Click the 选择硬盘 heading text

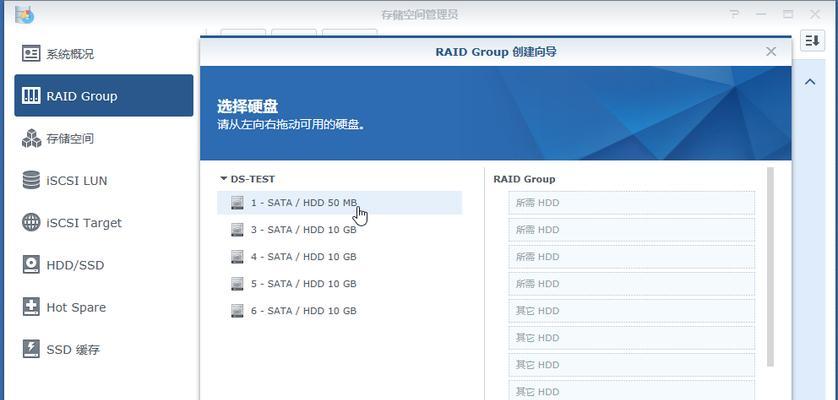point(247,106)
